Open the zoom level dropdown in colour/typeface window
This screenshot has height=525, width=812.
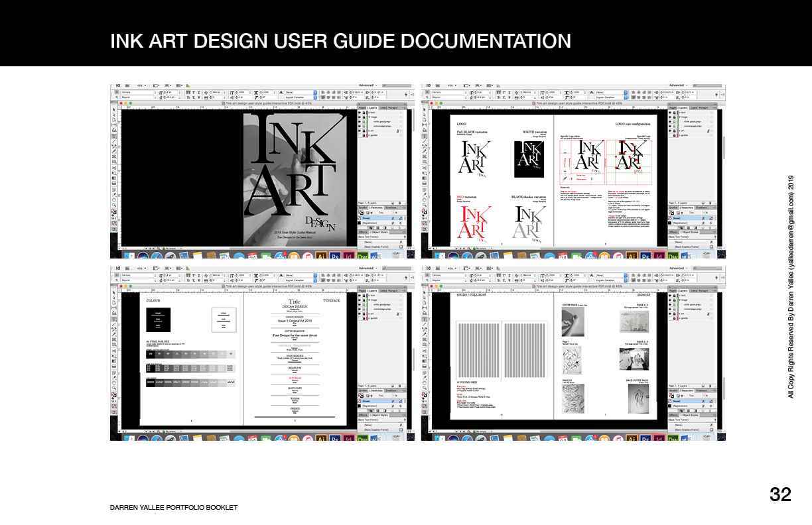pyautogui.click(x=140, y=268)
